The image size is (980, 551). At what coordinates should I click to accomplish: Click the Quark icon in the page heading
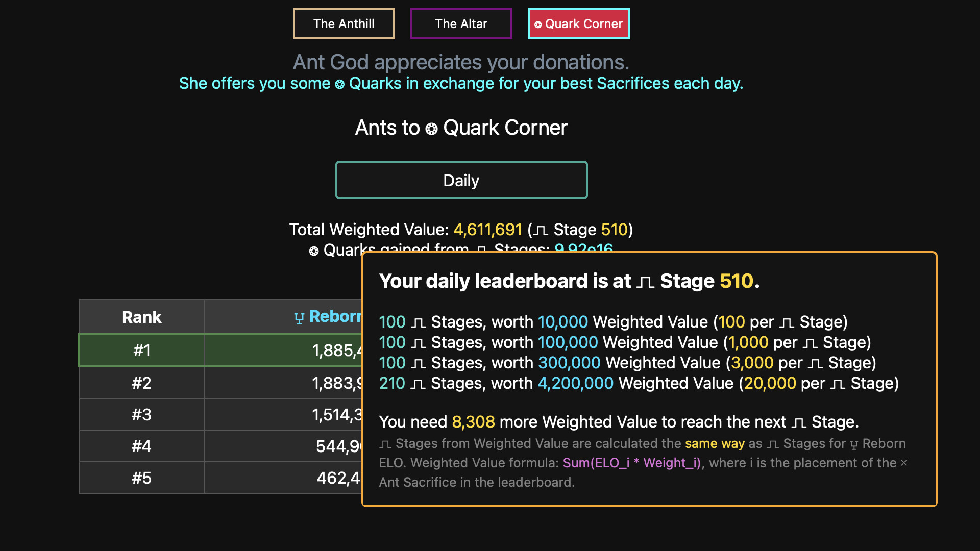click(431, 128)
